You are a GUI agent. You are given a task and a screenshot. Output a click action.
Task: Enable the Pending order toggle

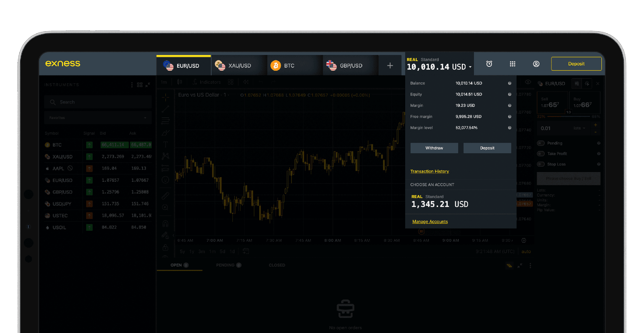tap(541, 143)
